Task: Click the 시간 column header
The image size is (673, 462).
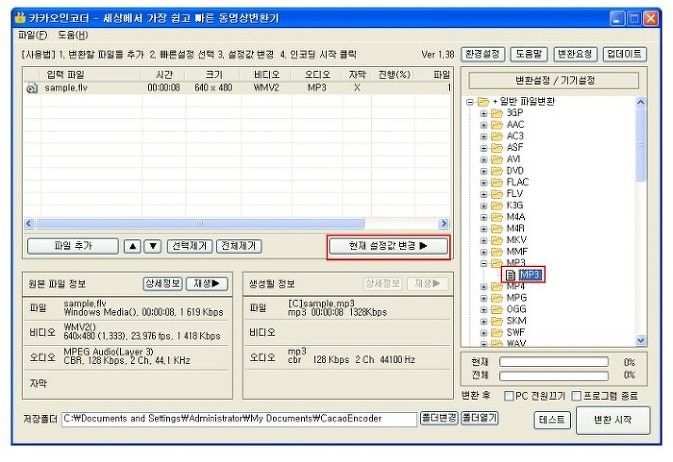Action: (x=164, y=75)
